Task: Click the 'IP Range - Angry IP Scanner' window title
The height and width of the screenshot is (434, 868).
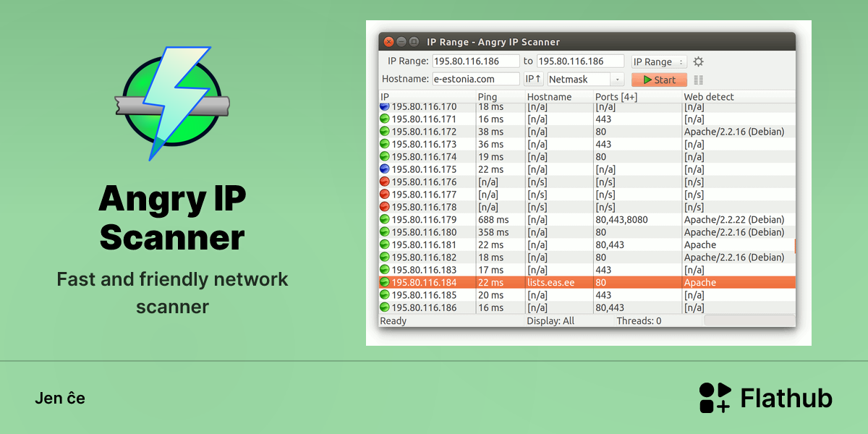Action: pos(493,42)
